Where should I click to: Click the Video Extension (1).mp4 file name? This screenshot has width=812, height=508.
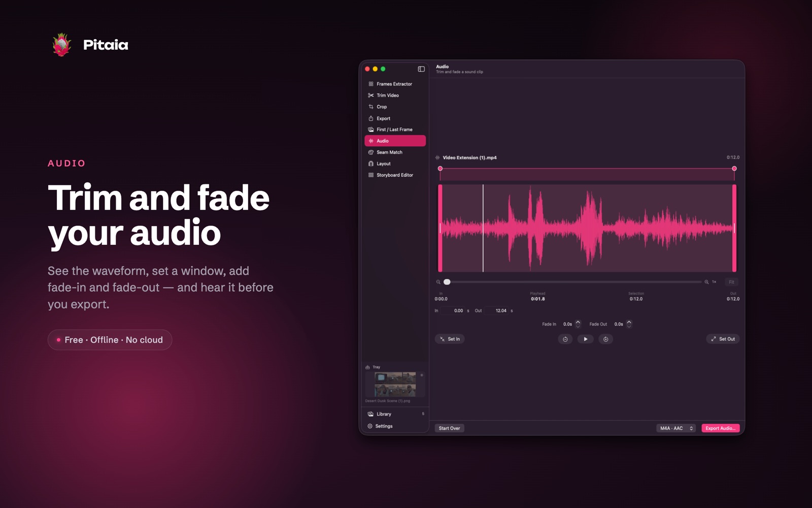point(469,157)
